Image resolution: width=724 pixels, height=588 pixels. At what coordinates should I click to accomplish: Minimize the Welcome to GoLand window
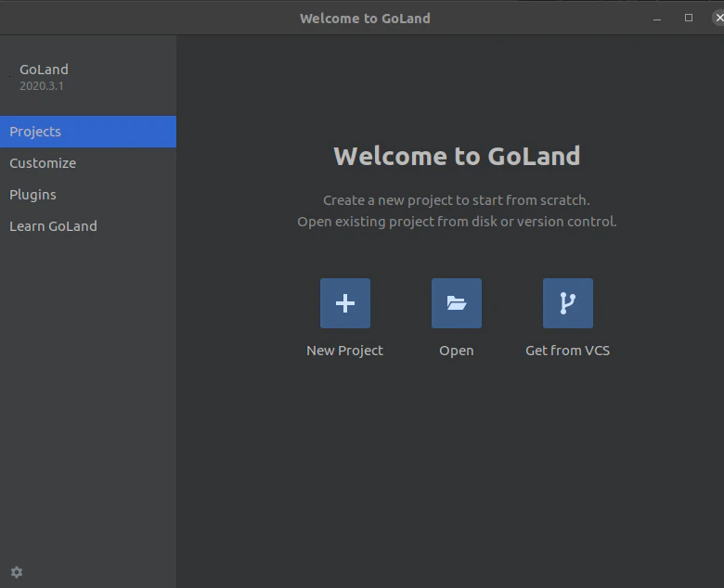pyautogui.click(x=657, y=19)
